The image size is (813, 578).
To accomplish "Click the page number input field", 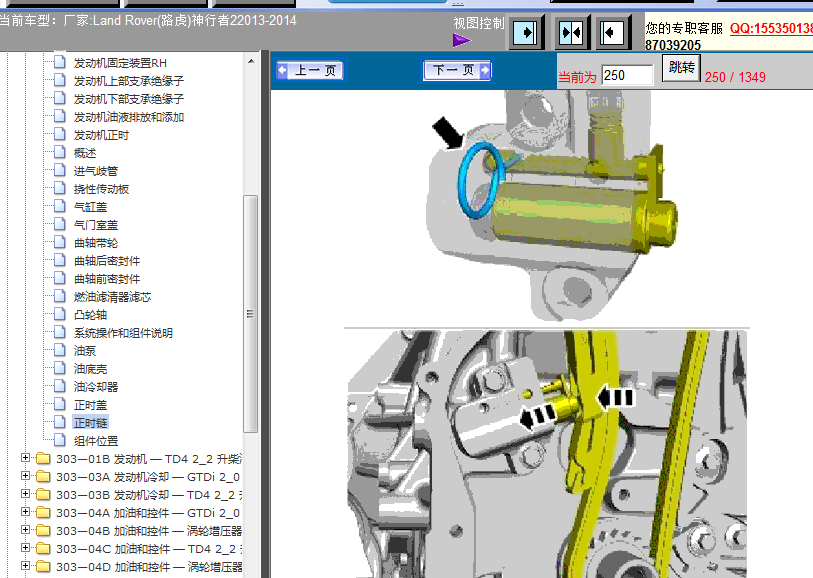I will point(627,76).
